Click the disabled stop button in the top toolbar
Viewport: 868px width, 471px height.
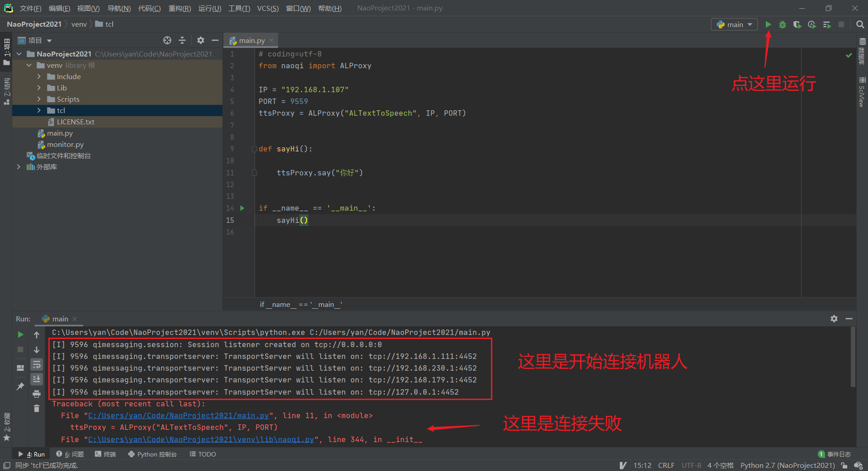(841, 24)
